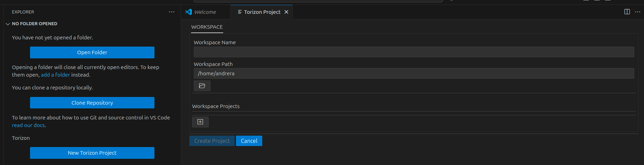This screenshot has height=165, width=644.
Task: Follow the "add a folder" link
Action: click(55, 75)
